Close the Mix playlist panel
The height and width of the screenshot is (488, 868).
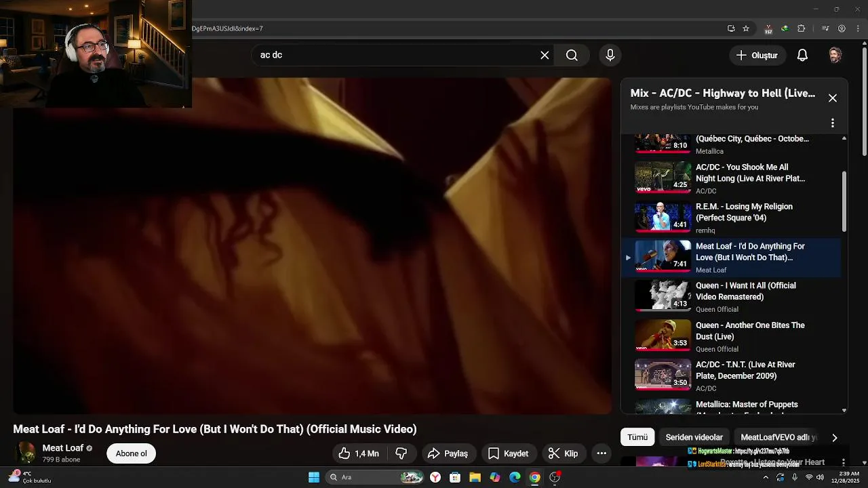tap(833, 98)
